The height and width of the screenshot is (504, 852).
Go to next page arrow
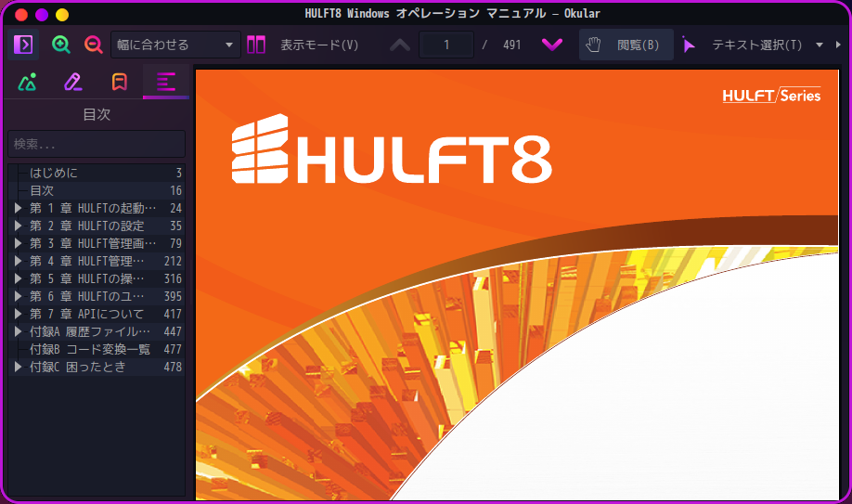tap(552, 45)
